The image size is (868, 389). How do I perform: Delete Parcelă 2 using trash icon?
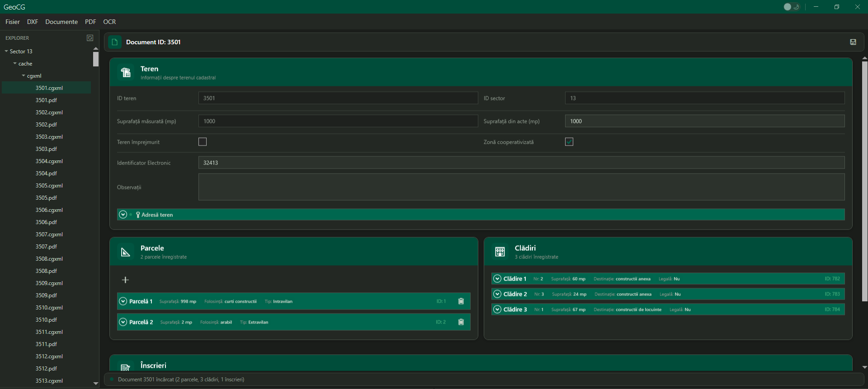pos(461,322)
